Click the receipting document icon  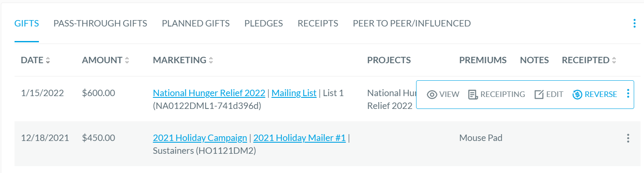point(473,94)
